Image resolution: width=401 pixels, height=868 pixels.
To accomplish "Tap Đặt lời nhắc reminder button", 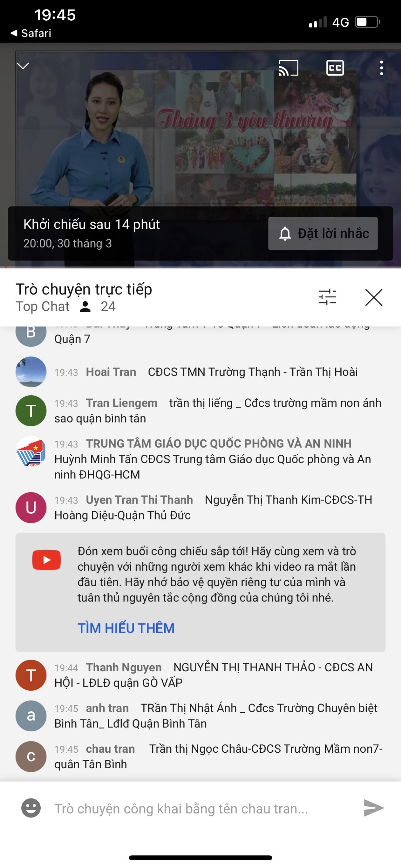I will coord(323,233).
